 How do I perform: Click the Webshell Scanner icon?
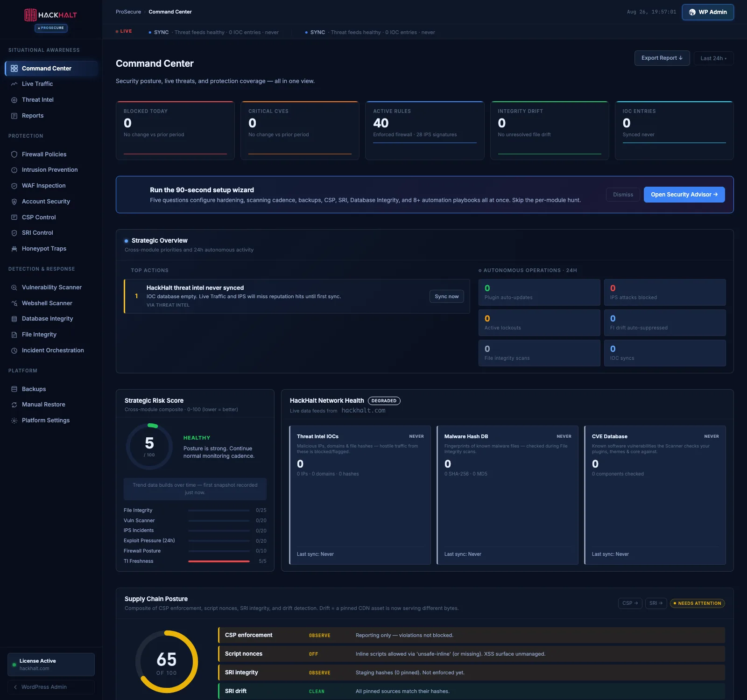point(14,303)
